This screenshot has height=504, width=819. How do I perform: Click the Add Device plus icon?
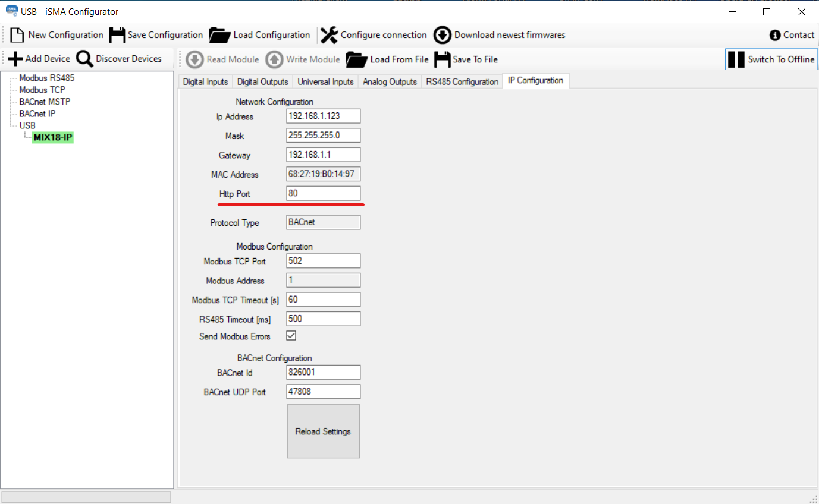15,59
